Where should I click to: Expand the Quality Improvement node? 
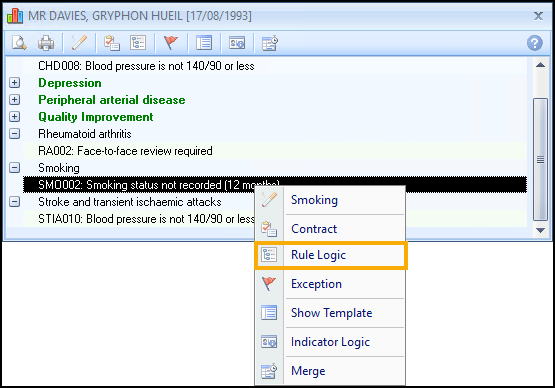[15, 116]
